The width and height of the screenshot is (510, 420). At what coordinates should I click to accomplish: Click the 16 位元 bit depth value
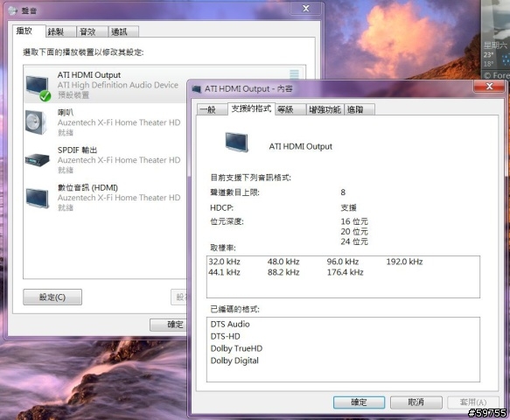[354, 221]
